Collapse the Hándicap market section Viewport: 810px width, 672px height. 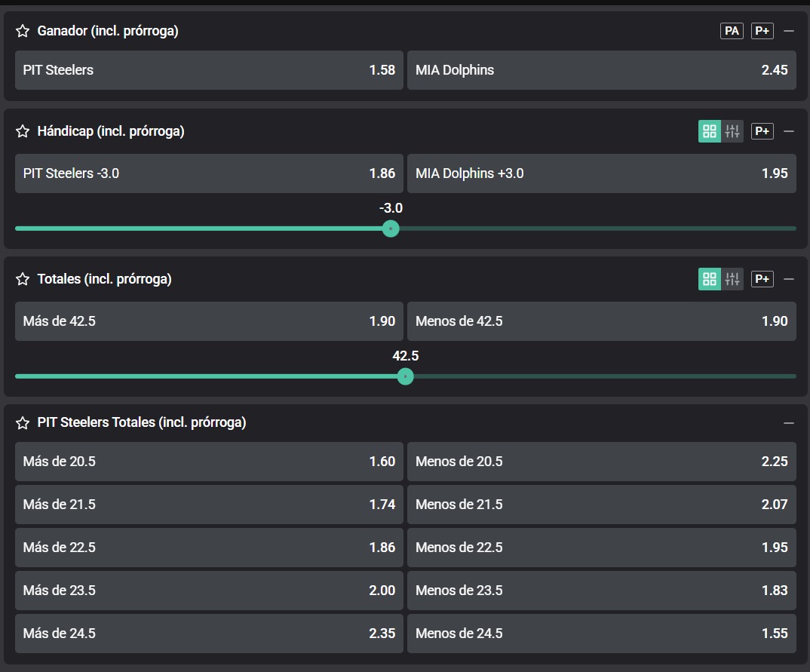789,131
